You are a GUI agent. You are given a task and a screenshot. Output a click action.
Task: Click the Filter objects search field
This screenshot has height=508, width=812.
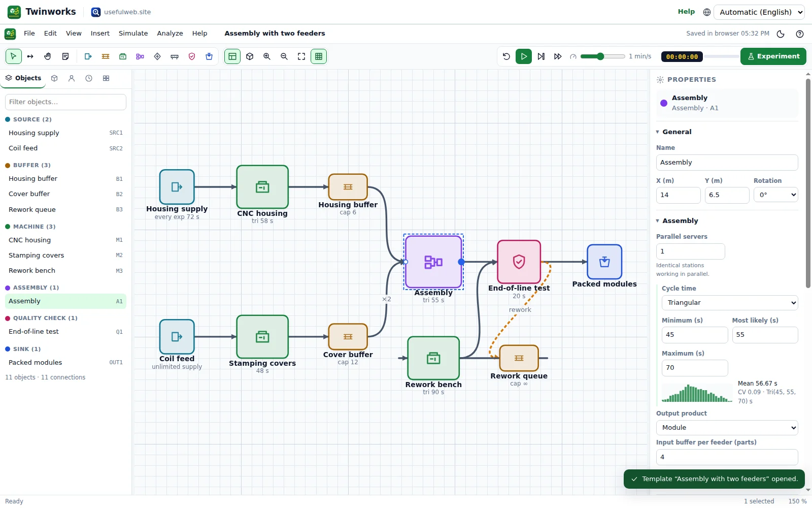(x=65, y=102)
